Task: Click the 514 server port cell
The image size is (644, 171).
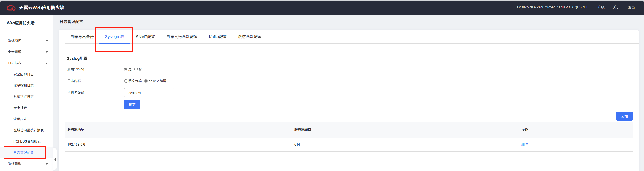Action: (x=297, y=145)
